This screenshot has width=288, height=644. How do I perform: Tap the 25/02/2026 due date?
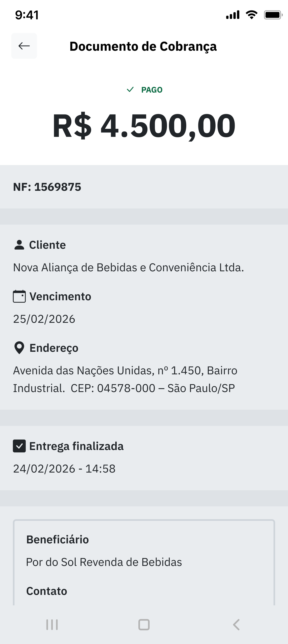pyautogui.click(x=44, y=319)
